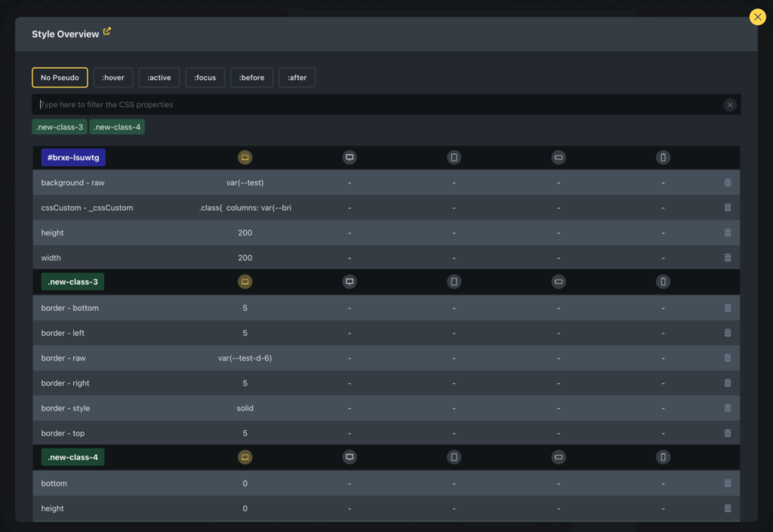Viewport: 773px width, 532px height.
Task: Click the .new-class-3 filter tag
Action: [59, 127]
